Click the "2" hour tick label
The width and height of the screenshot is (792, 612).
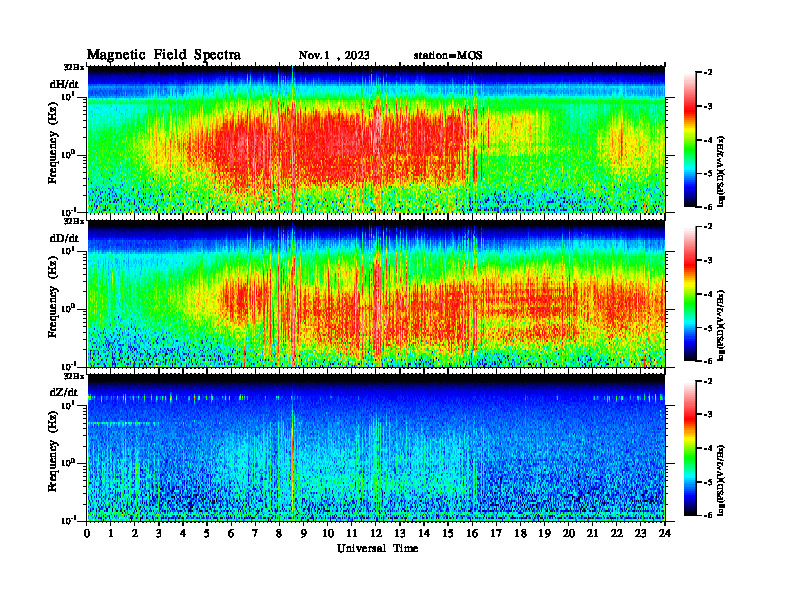pos(135,533)
